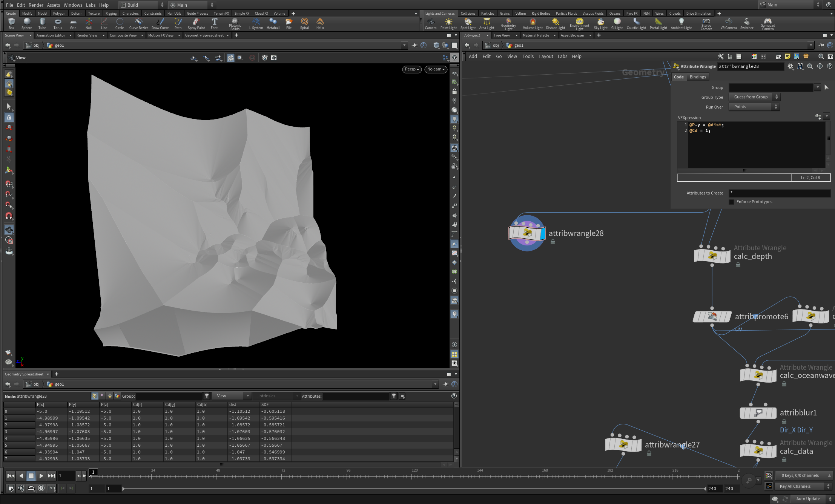Add a Point Light from shelf

448,23
